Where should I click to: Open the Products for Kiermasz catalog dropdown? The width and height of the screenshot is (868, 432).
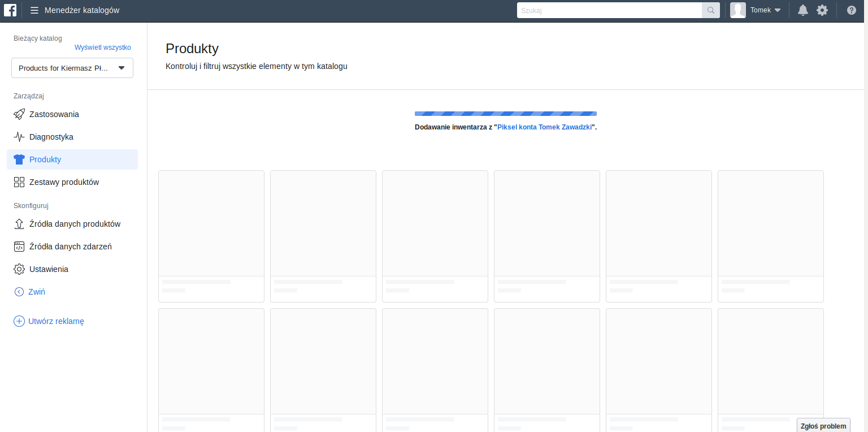pyautogui.click(x=72, y=68)
